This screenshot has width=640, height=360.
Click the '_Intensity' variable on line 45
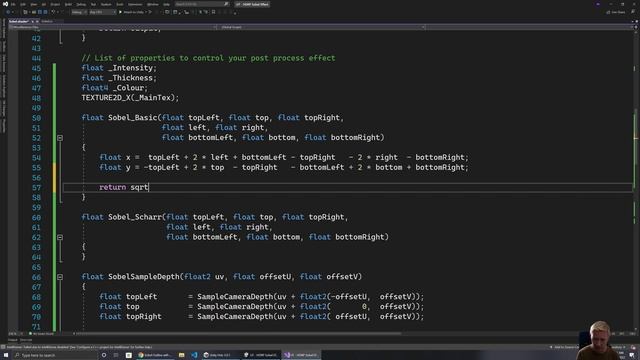[x=130, y=68]
